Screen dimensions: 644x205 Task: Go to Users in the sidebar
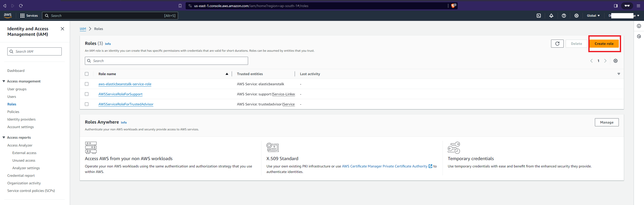12,97
